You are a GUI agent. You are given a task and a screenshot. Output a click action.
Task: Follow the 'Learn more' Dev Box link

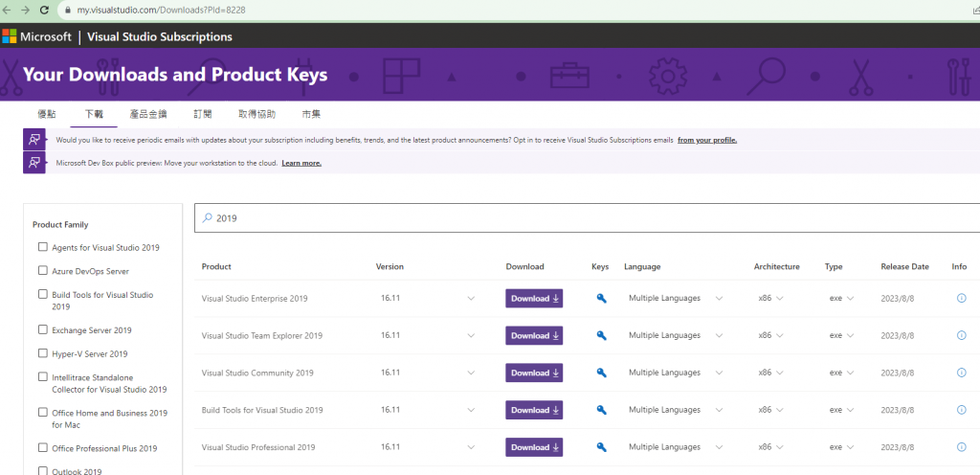coord(301,163)
